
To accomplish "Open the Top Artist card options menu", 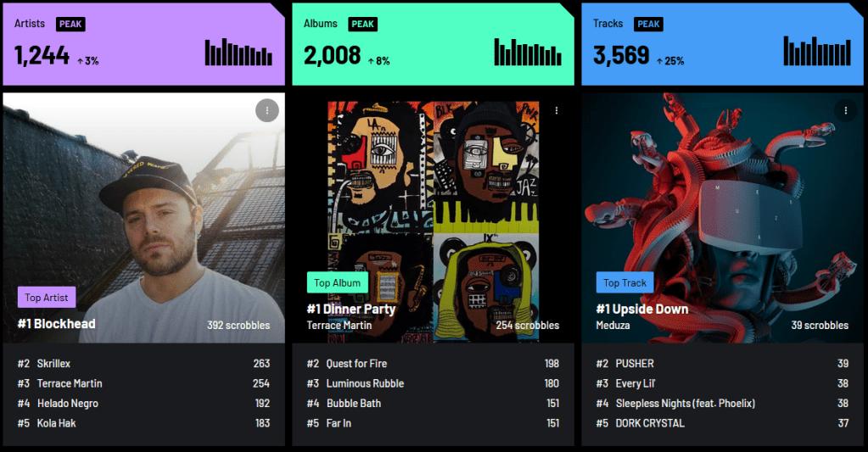I will point(266,110).
